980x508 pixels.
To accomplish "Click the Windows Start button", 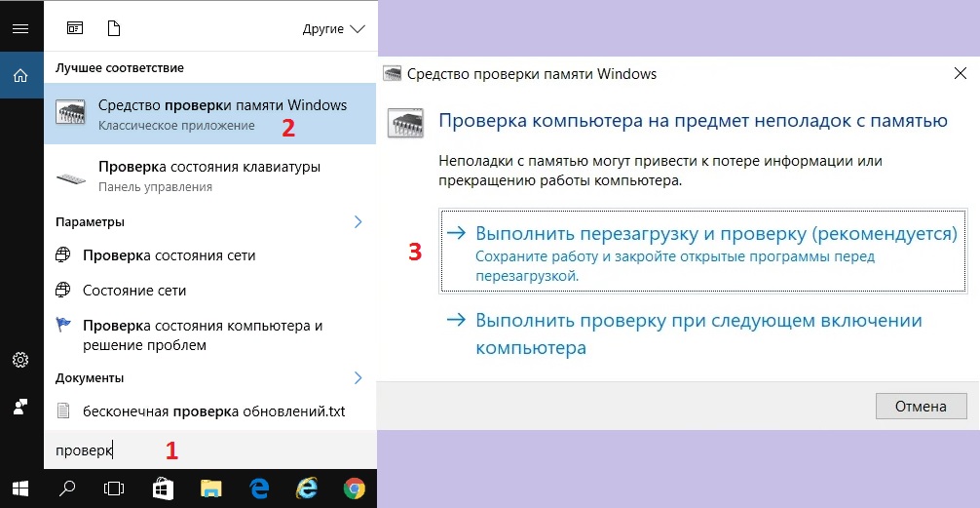I will pos(20,488).
